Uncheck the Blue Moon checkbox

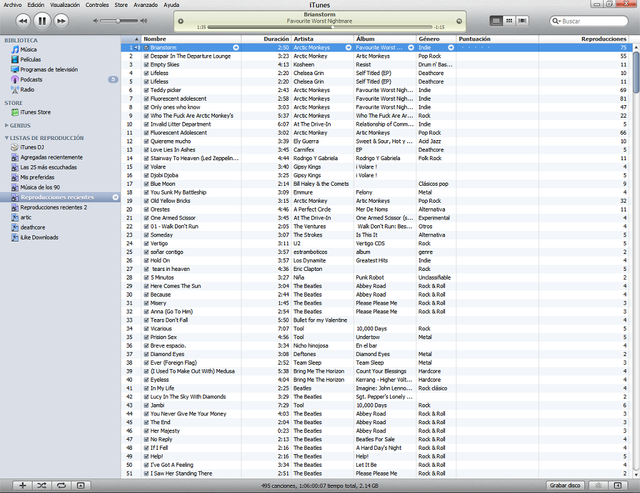pos(146,184)
